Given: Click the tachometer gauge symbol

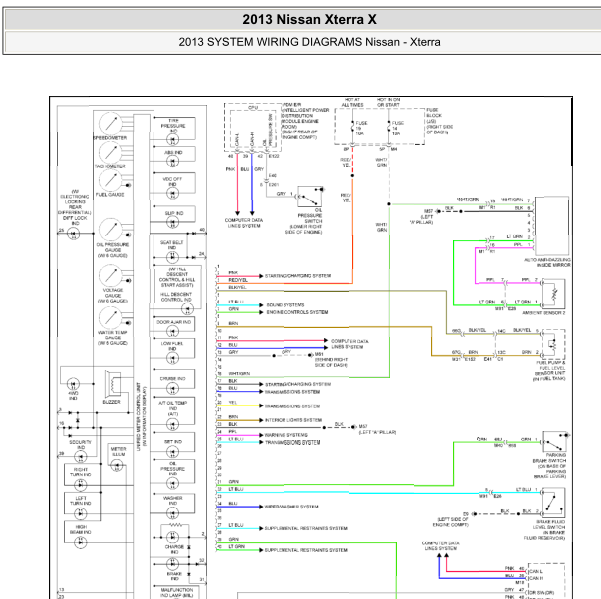Looking at the screenshot, I should pos(110,153).
